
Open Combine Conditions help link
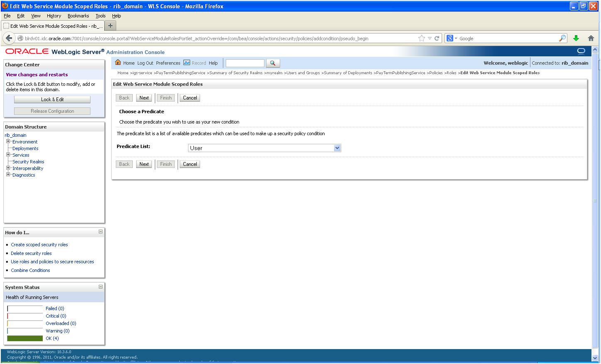[30, 270]
